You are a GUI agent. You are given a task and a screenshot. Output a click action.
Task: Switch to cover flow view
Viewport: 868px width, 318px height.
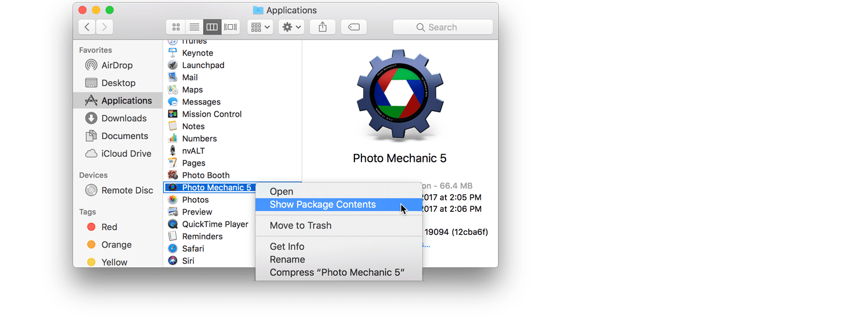click(x=231, y=27)
